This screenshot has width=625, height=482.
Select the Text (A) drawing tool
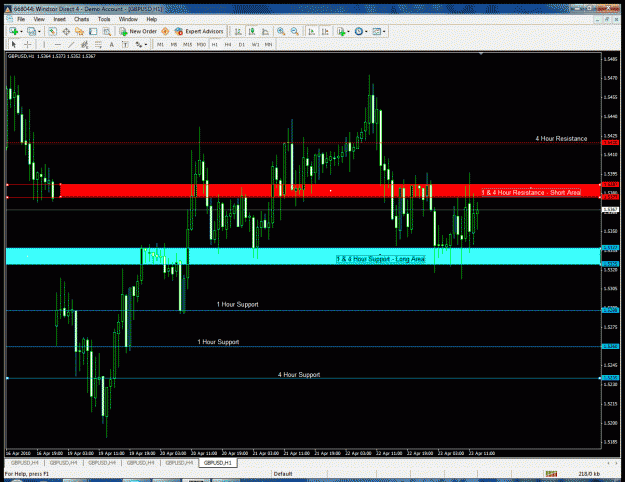112,44
